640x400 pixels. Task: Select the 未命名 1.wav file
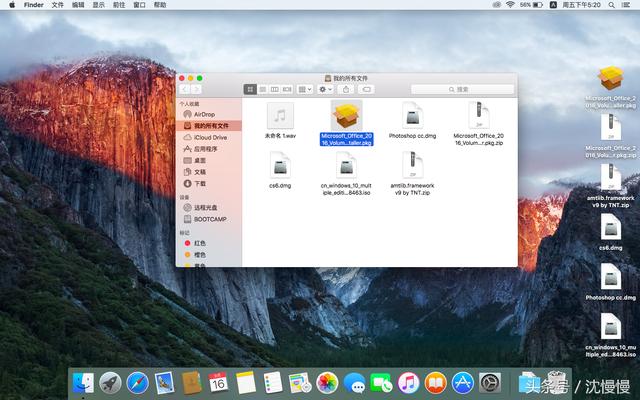pyautogui.click(x=280, y=121)
